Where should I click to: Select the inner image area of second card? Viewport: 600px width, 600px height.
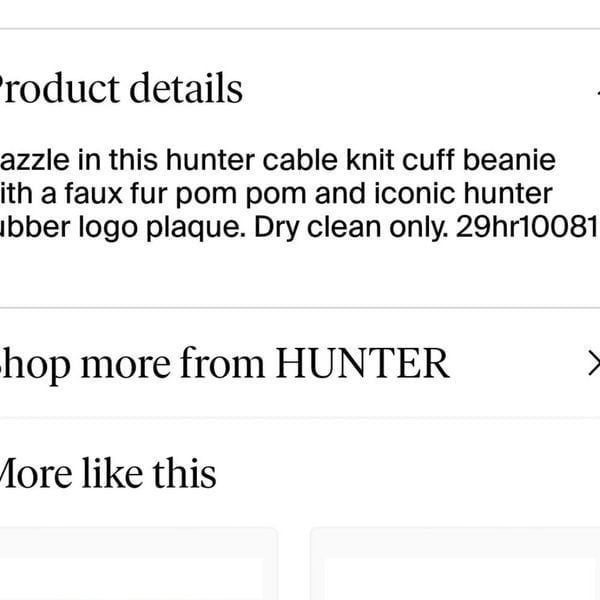(462, 579)
